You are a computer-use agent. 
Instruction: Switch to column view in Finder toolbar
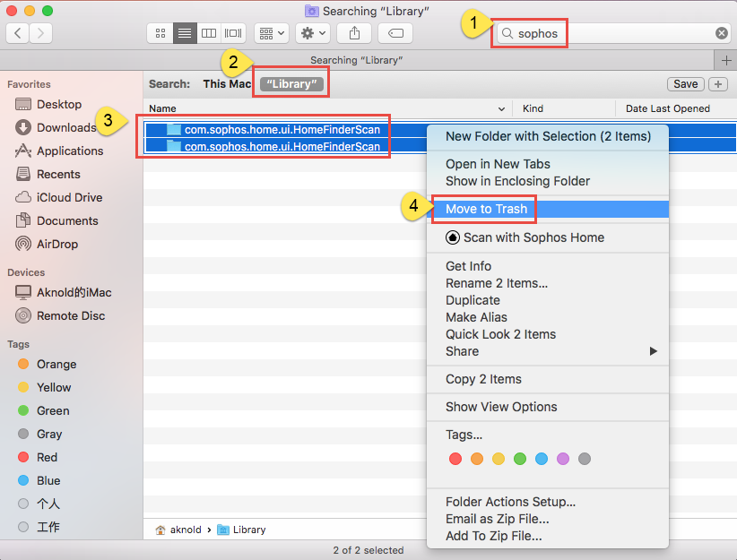tap(208, 33)
